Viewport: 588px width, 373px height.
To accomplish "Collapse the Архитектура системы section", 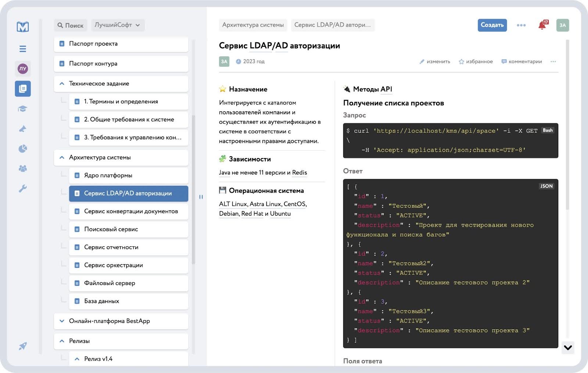I will coord(62,157).
